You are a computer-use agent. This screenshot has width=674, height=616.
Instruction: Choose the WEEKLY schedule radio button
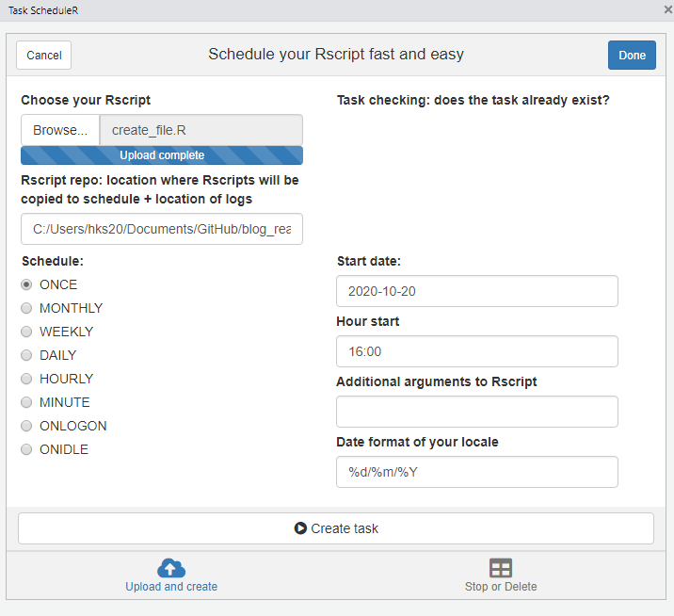click(x=27, y=332)
